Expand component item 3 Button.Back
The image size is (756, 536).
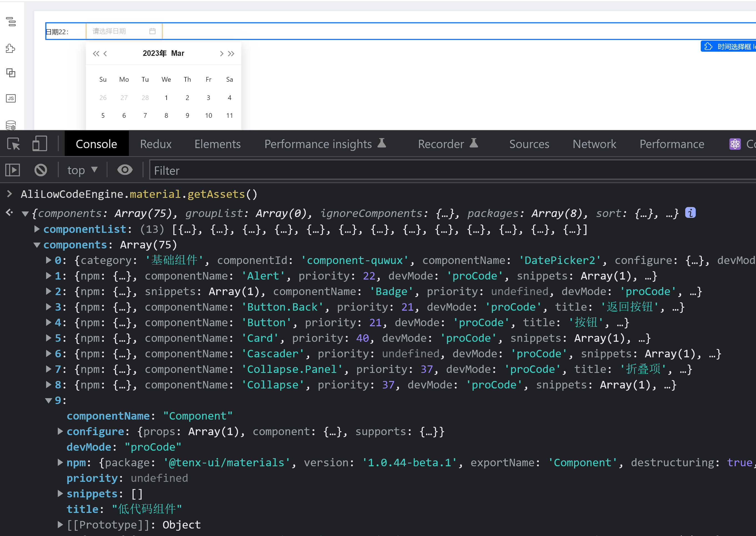coord(49,306)
